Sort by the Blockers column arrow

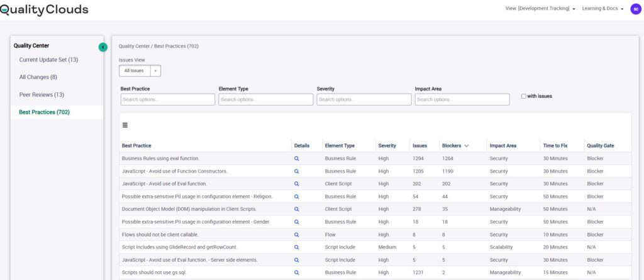(466, 146)
